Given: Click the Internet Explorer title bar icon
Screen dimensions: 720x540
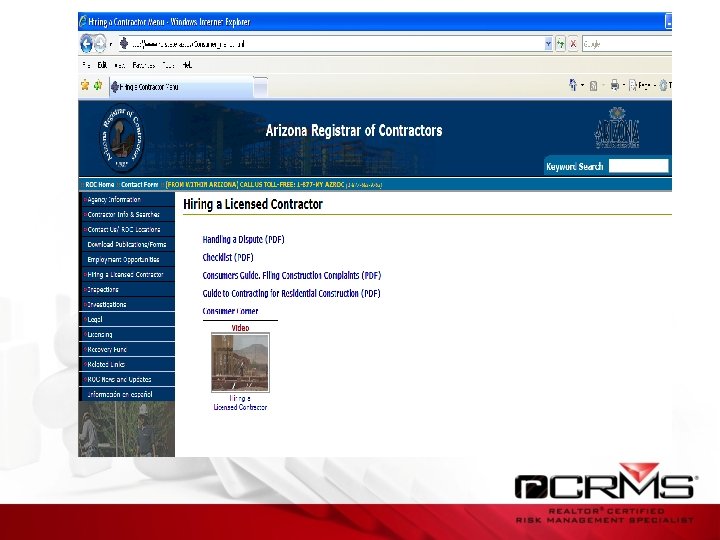Looking at the screenshot, I should [x=83, y=22].
